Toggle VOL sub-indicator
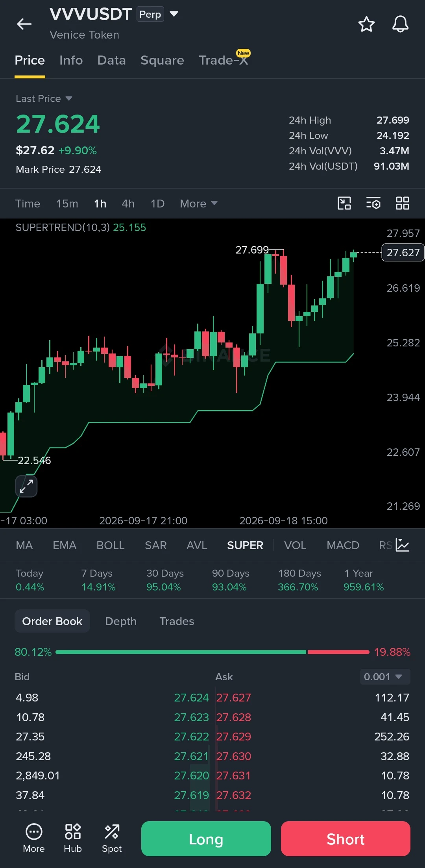 pyautogui.click(x=295, y=545)
